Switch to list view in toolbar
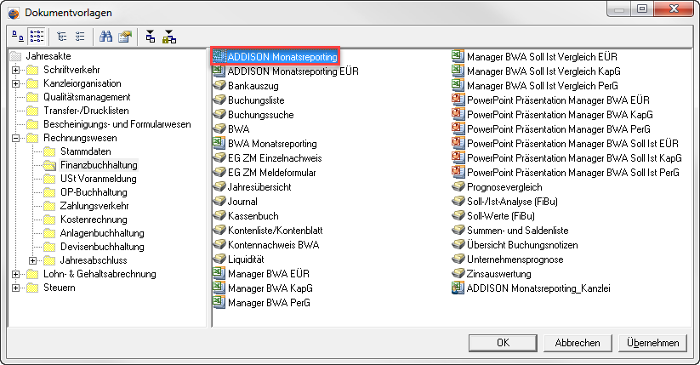The image size is (700, 365). coord(36,37)
